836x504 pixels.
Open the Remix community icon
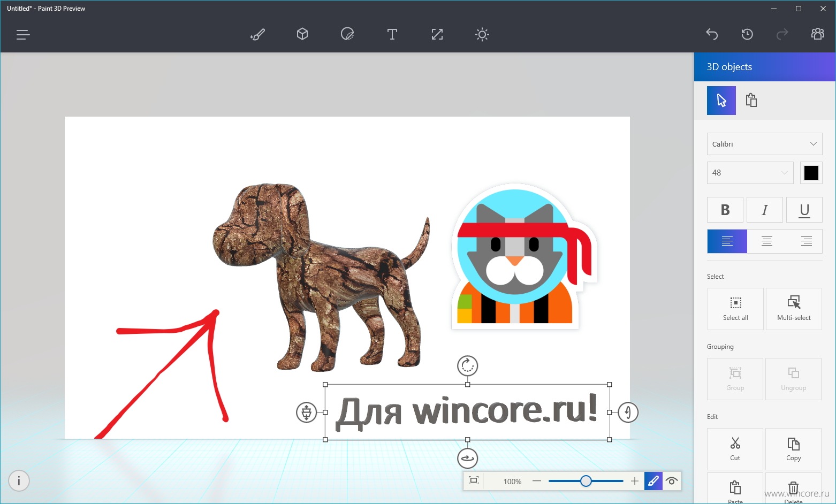click(818, 34)
